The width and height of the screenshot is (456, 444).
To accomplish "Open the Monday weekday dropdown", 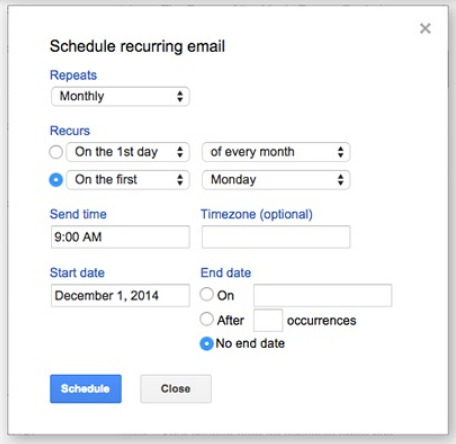I will click(276, 180).
